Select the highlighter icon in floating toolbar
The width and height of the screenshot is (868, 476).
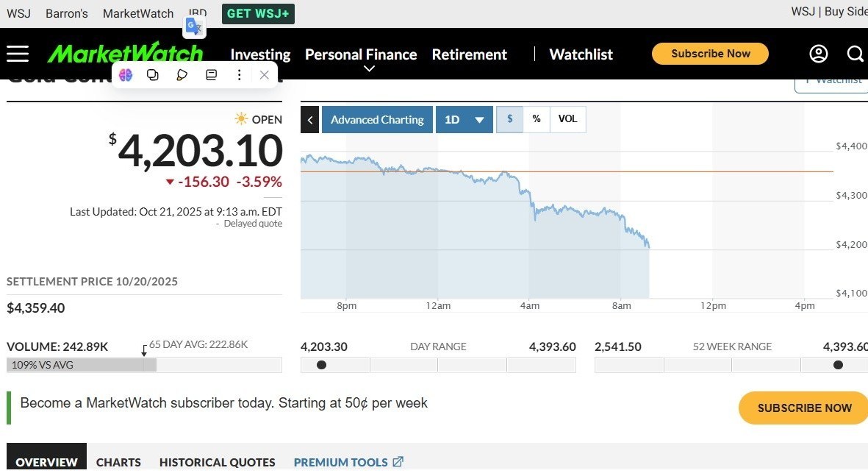[x=182, y=75]
